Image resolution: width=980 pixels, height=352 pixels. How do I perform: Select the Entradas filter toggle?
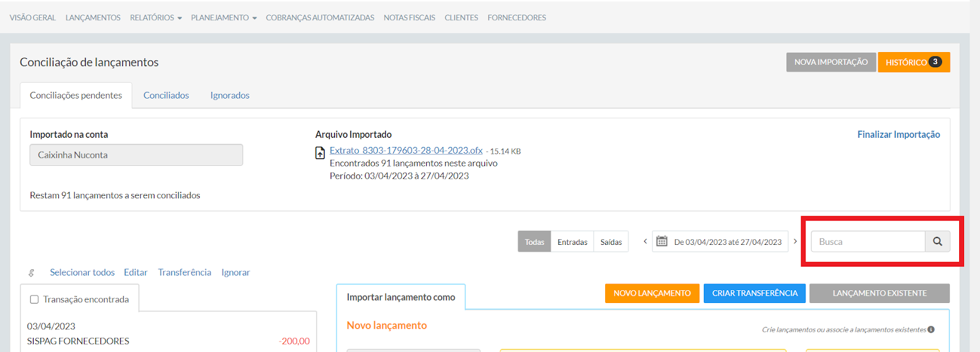tap(572, 242)
